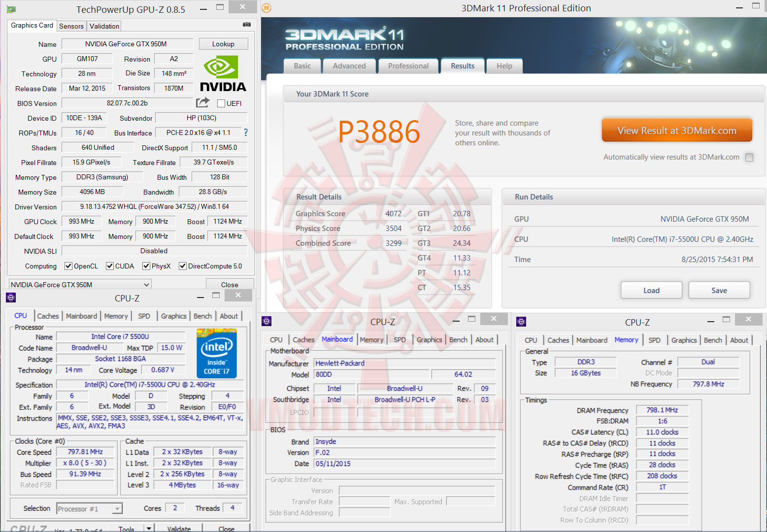
Task: Click the Hewlett-Packard manufacturer value
Action: tap(405, 363)
